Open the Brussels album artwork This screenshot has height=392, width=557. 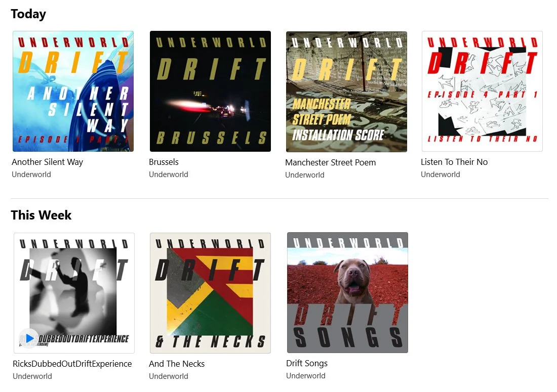tap(210, 91)
